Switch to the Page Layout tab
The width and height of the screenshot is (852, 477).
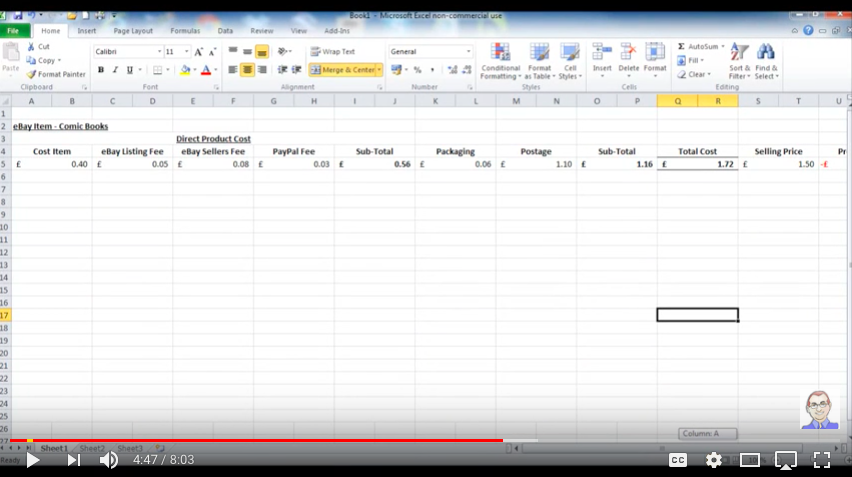point(133,31)
